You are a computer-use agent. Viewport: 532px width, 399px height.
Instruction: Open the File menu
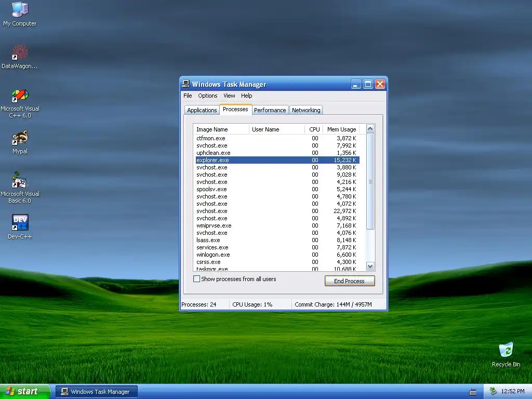coord(188,96)
